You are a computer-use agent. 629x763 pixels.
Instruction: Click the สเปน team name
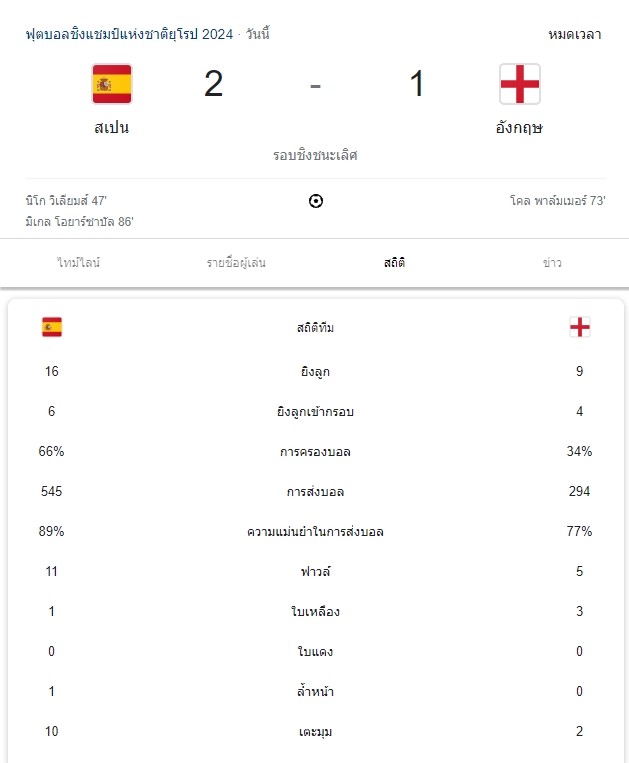tap(112, 128)
